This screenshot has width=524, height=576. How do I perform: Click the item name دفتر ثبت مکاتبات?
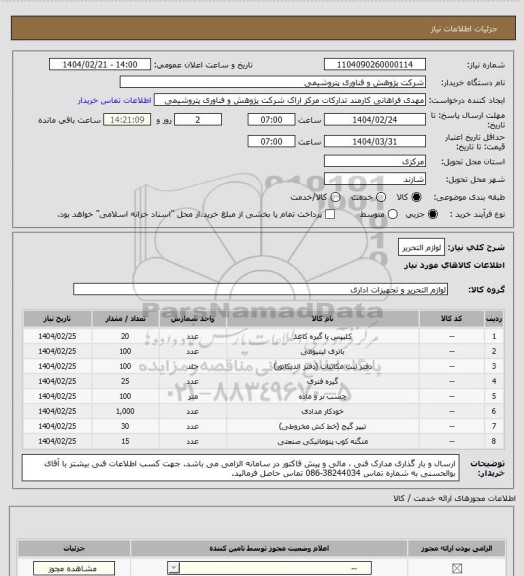(323, 367)
